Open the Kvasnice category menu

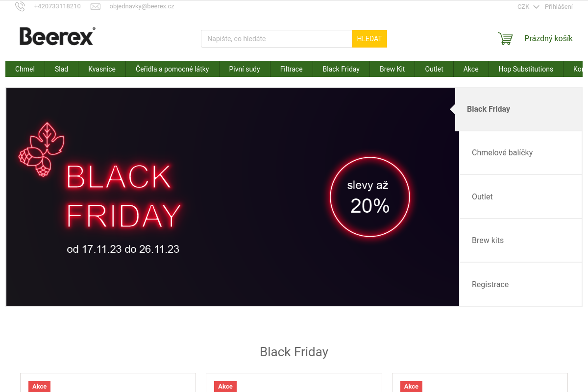tap(102, 69)
